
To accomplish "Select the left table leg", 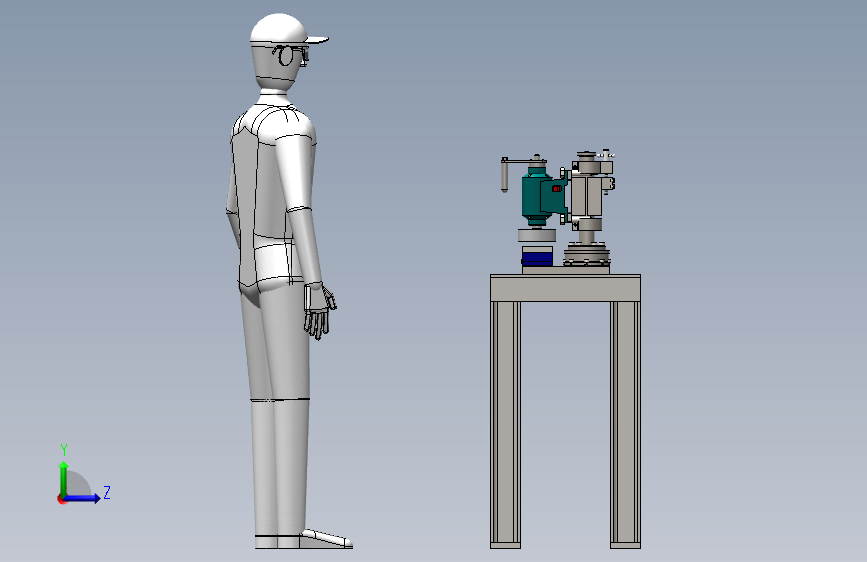I will 505,425.
